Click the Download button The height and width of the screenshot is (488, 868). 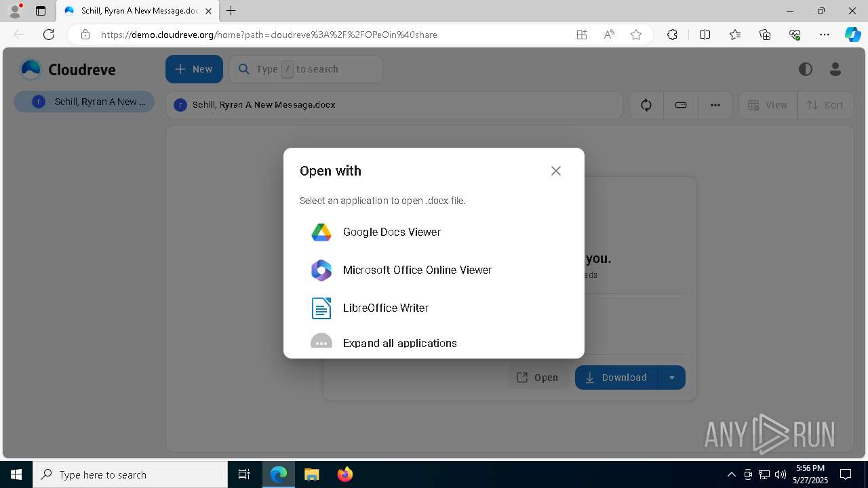pyautogui.click(x=616, y=378)
